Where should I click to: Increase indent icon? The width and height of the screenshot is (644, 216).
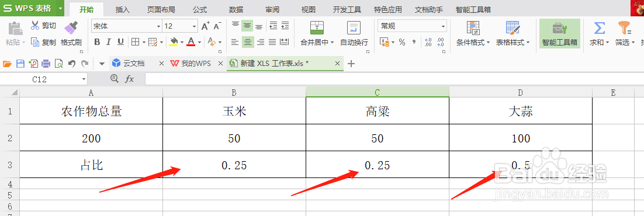[285, 26]
